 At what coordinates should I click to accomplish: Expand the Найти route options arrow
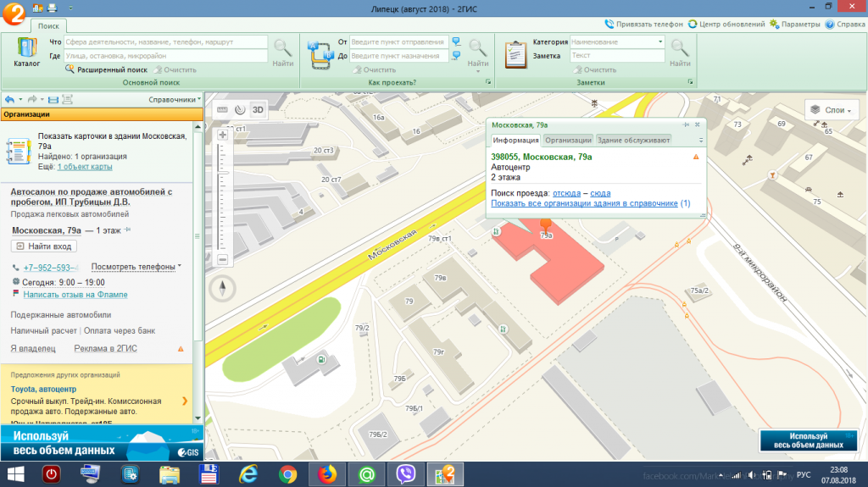coord(478,71)
